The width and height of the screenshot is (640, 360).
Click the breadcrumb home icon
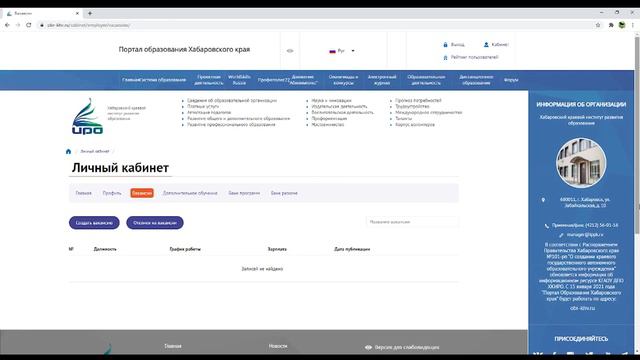click(68, 151)
